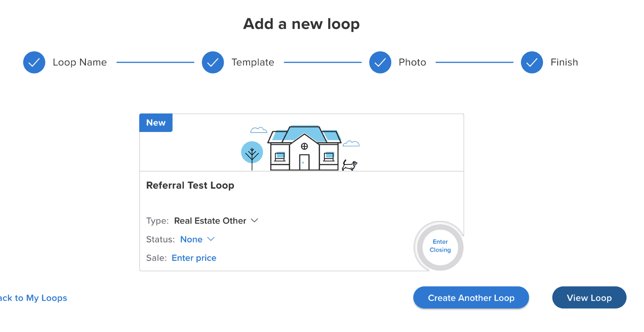
Task: Go to the Template step label
Action: tap(253, 62)
